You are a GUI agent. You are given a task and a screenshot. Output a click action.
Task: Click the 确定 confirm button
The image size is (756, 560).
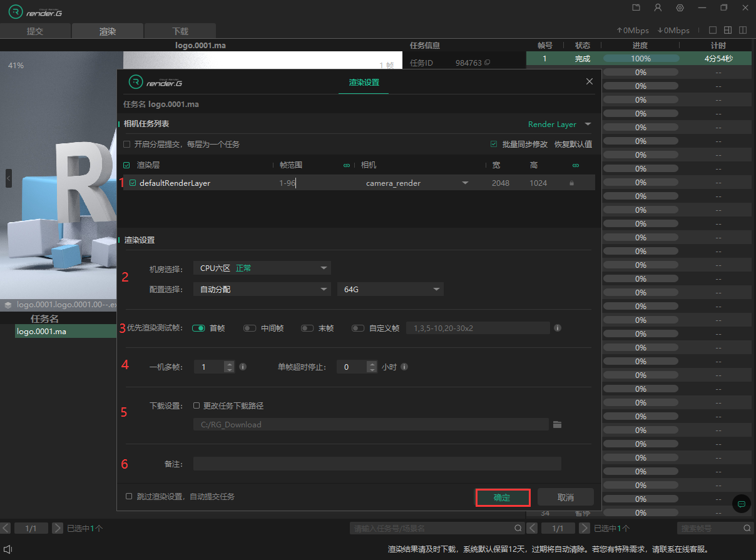[503, 497]
